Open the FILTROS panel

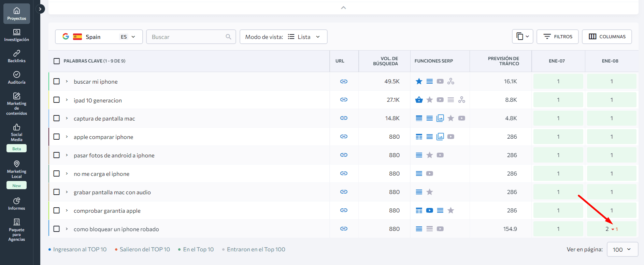558,37
